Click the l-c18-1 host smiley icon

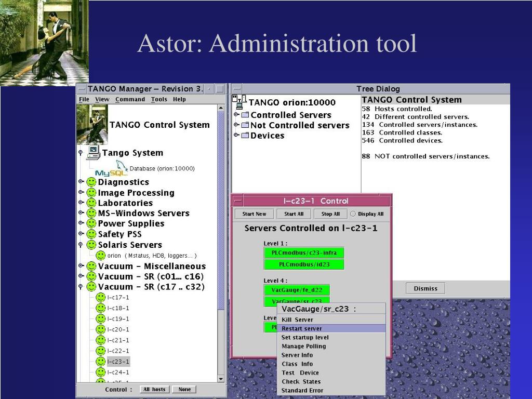pos(100,308)
